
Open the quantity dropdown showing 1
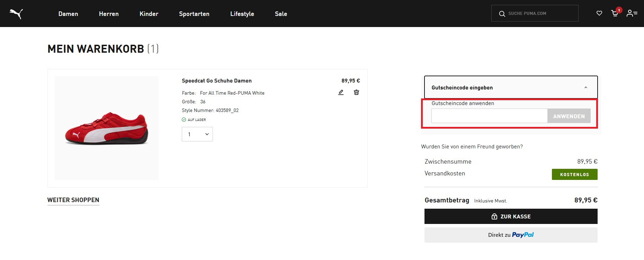coord(197,134)
